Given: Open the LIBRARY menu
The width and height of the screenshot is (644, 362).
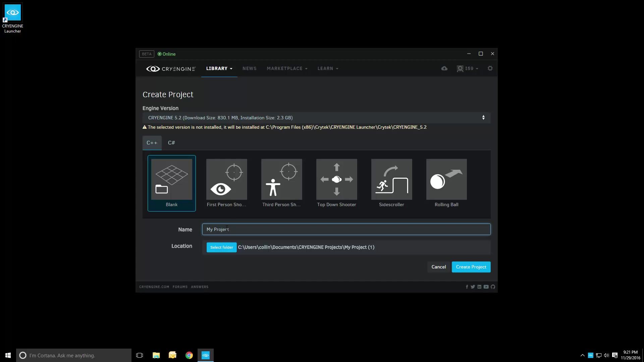Looking at the screenshot, I should tap(219, 68).
